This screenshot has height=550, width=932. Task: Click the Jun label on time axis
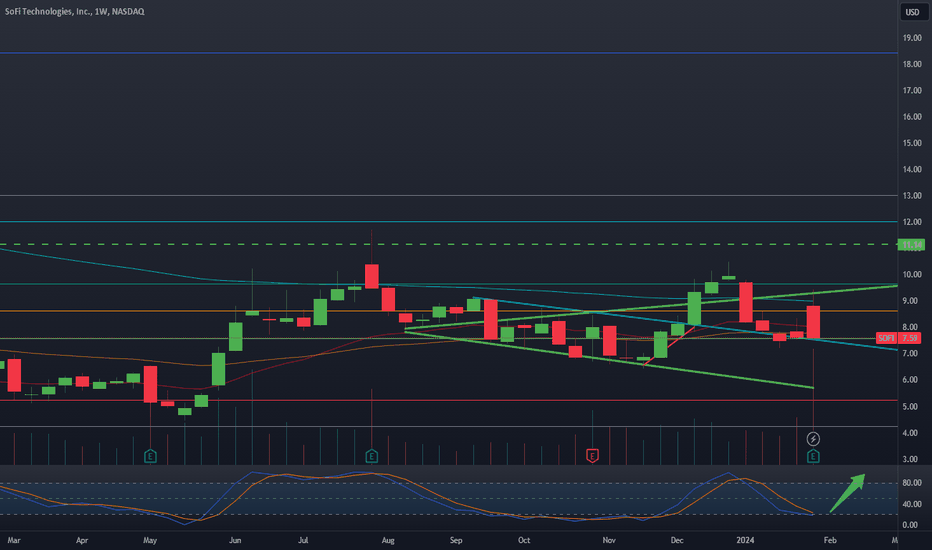(235, 540)
